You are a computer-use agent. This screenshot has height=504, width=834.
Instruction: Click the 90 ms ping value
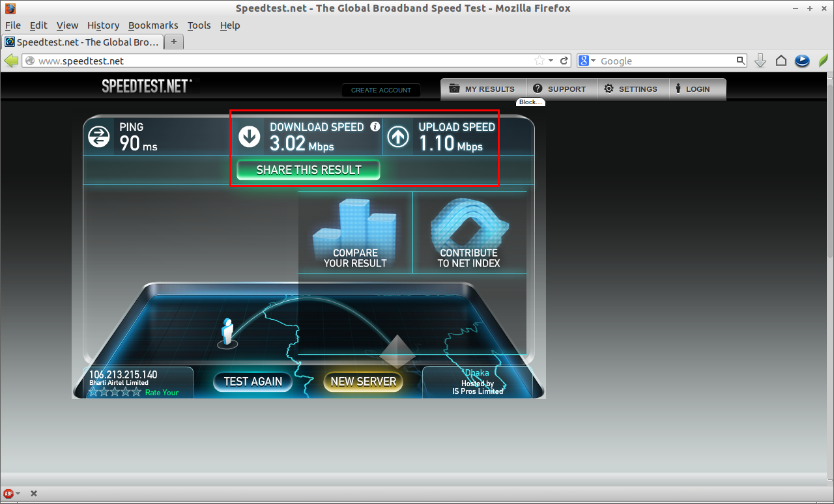click(139, 143)
